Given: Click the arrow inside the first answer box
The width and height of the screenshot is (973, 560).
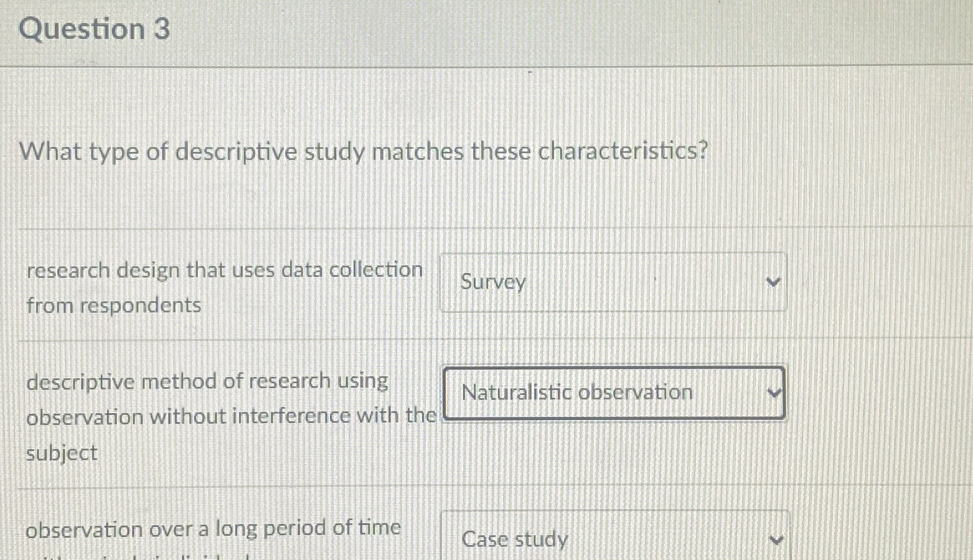Looking at the screenshot, I should pos(773,282).
